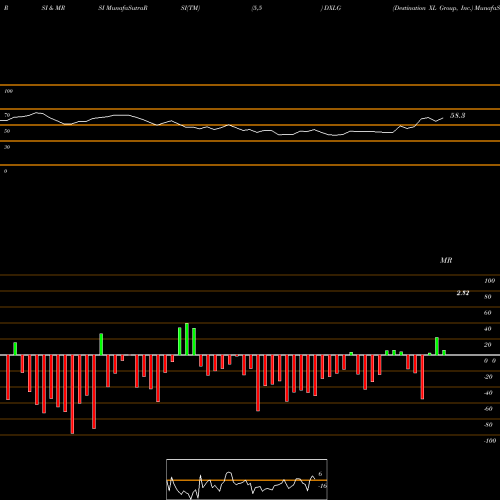Viewport: 500px width, 500px height.
Task: Click the "30" level label on the RSI axis
Action: click(7, 147)
